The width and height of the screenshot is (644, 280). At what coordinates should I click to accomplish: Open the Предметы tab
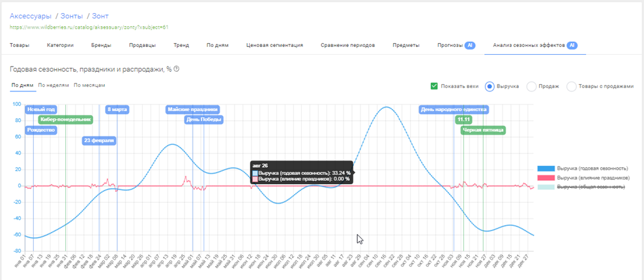[406, 45]
